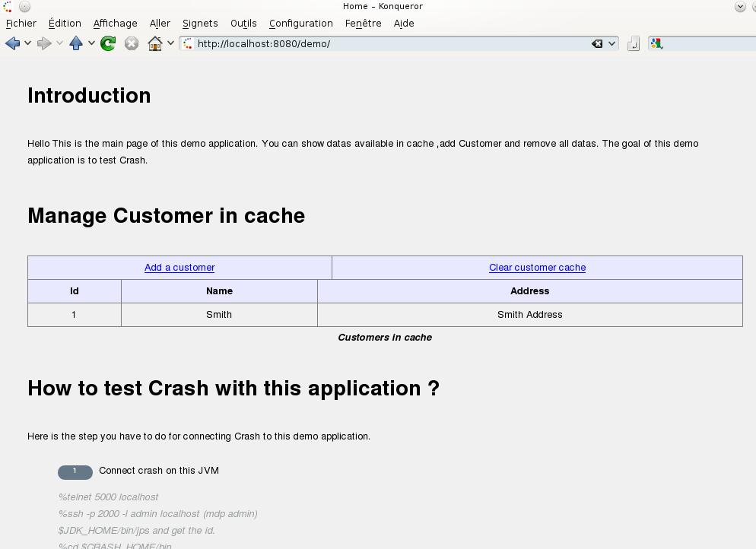Click the "Address" column header
The image size is (756, 549).
[x=530, y=291]
